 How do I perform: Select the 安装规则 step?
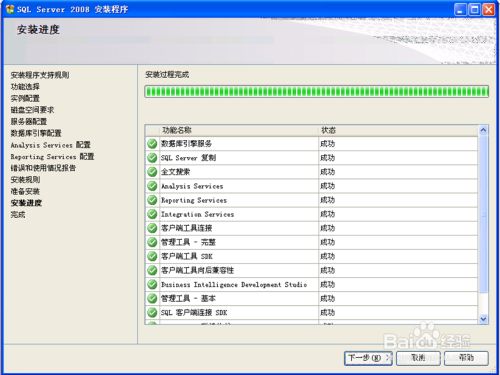[x=25, y=180]
